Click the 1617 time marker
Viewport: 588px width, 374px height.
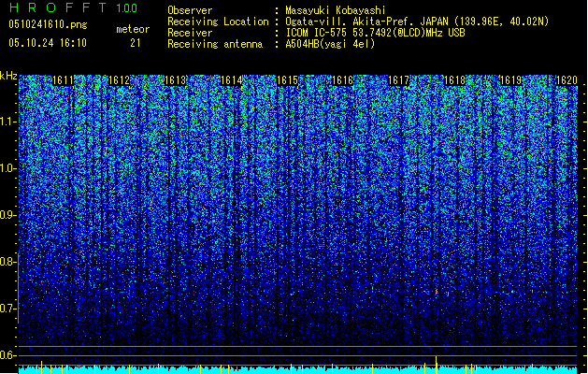(x=398, y=80)
